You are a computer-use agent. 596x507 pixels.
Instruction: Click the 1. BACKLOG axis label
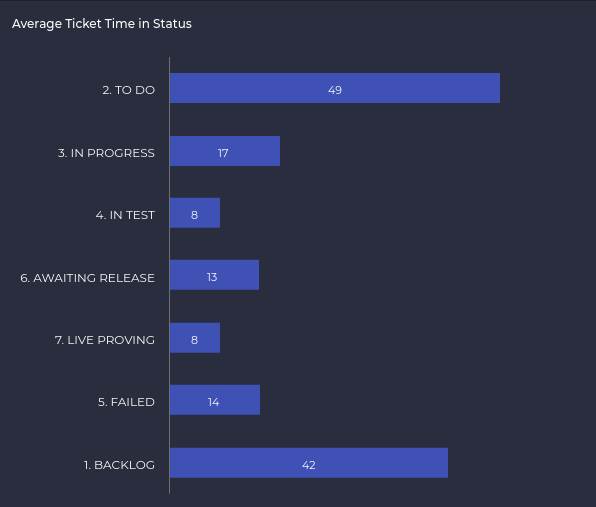tap(119, 465)
